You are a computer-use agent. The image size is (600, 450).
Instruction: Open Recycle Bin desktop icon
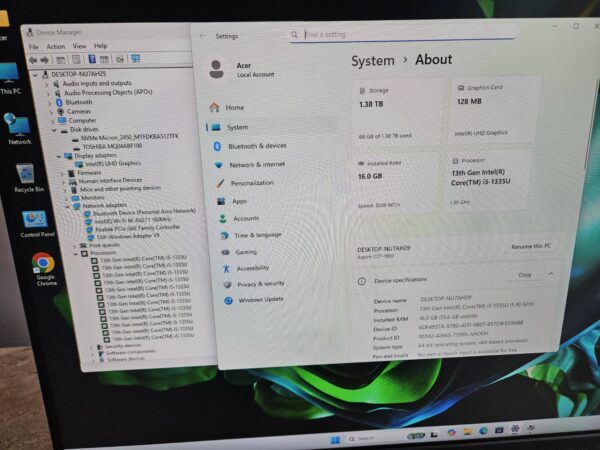click(28, 178)
